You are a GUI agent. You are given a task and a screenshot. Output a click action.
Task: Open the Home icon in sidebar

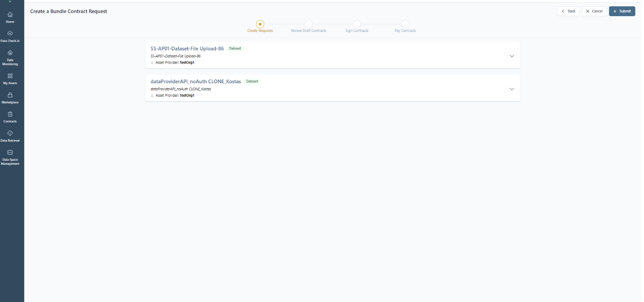coord(10,15)
